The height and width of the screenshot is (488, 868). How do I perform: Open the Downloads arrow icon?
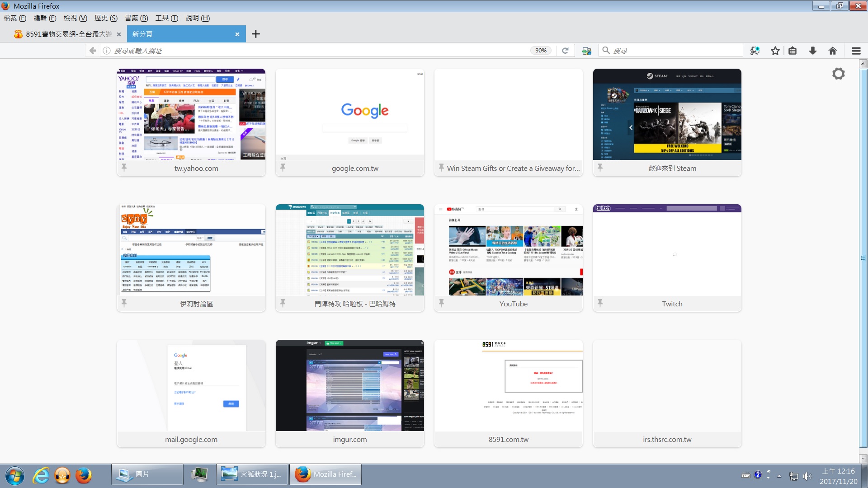click(812, 51)
